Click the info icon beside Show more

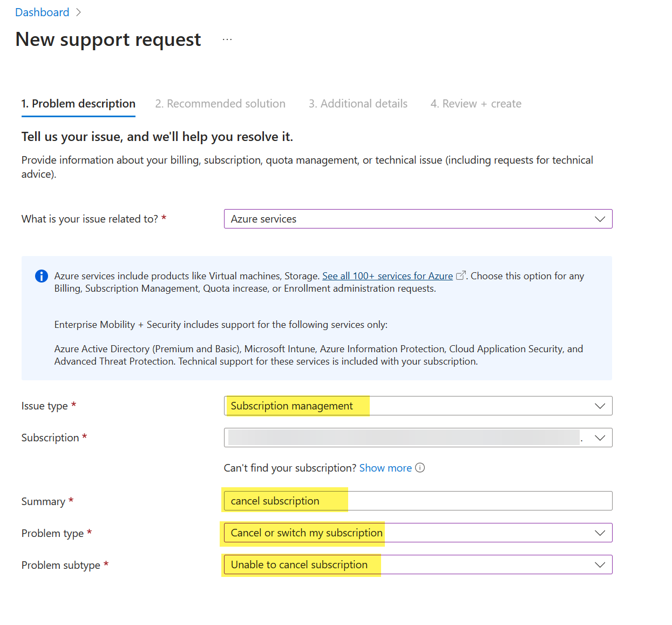pyautogui.click(x=420, y=468)
